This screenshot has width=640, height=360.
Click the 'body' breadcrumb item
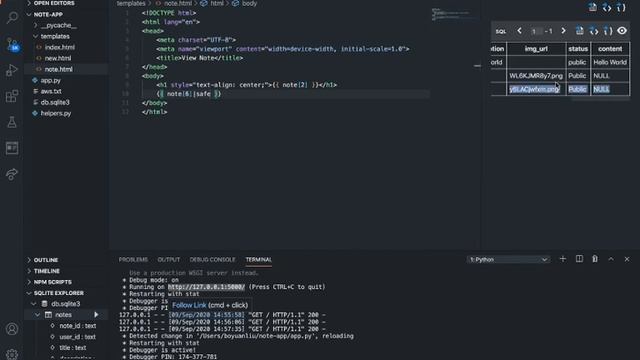click(x=249, y=3)
